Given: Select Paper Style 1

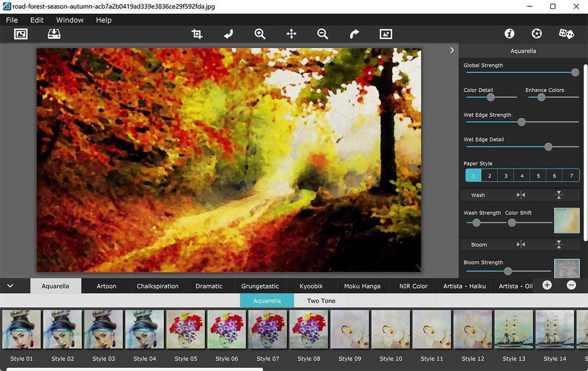Looking at the screenshot, I should (x=473, y=175).
